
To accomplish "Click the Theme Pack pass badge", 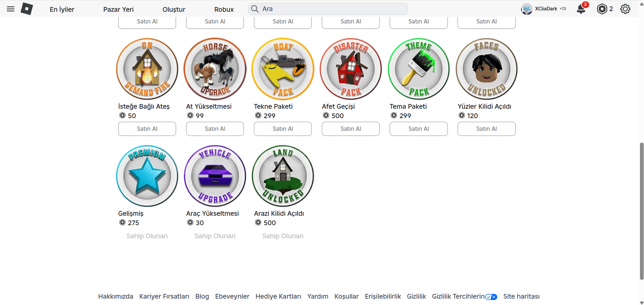I will click(x=419, y=69).
